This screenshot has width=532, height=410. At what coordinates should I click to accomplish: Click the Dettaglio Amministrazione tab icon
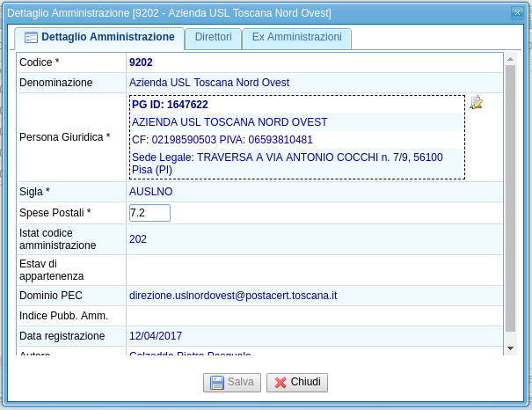[x=31, y=37]
